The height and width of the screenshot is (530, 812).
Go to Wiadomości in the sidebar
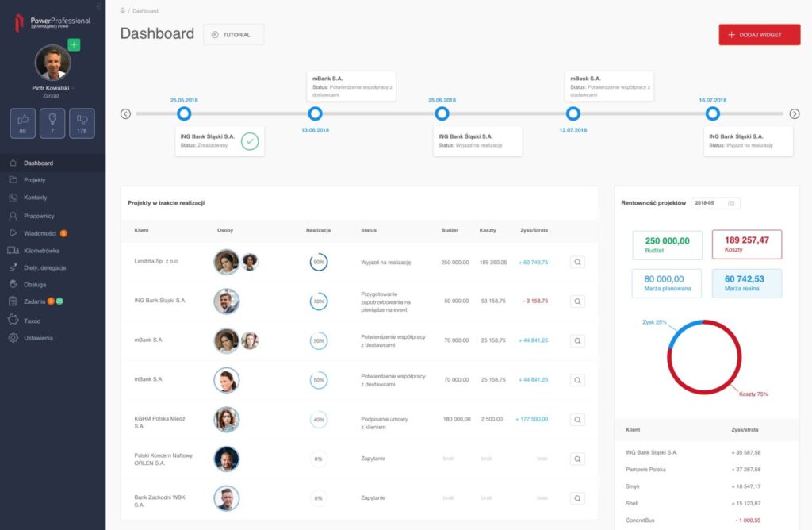tap(40, 233)
